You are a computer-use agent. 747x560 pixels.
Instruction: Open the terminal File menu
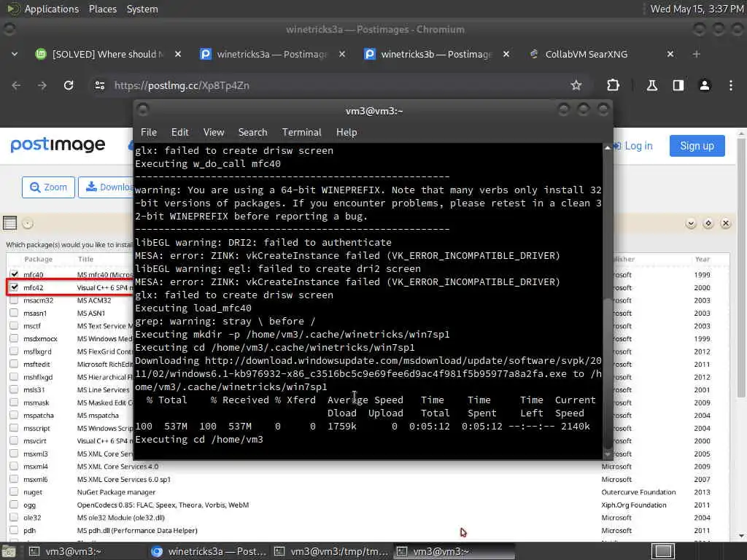point(149,133)
